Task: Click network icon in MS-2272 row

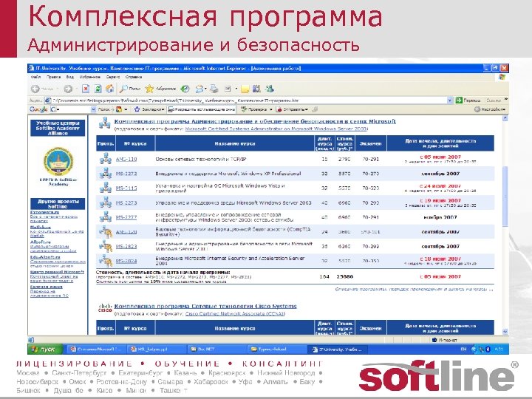Action: pos(106,174)
